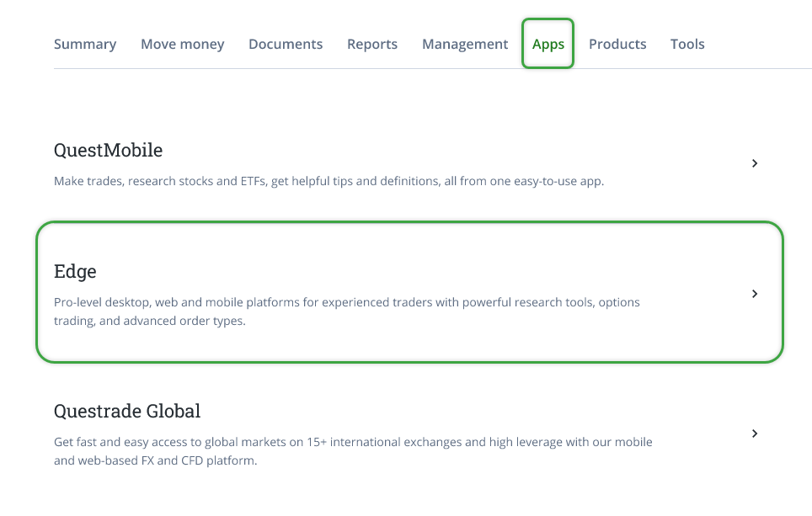Open the QuestMobile app heading
Screen dimensions: 812x516
(x=108, y=150)
